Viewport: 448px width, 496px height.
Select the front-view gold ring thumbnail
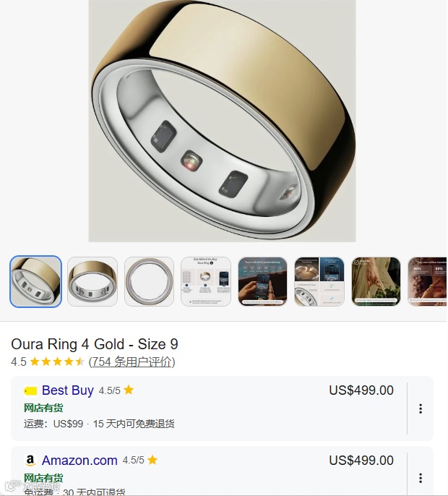92,281
